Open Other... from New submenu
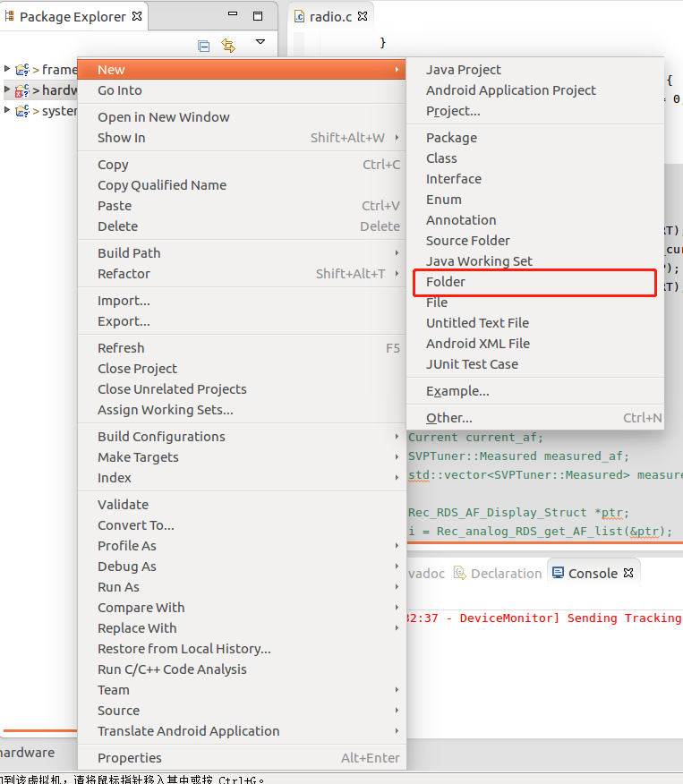Viewport: 683px width, 784px height. click(535, 417)
